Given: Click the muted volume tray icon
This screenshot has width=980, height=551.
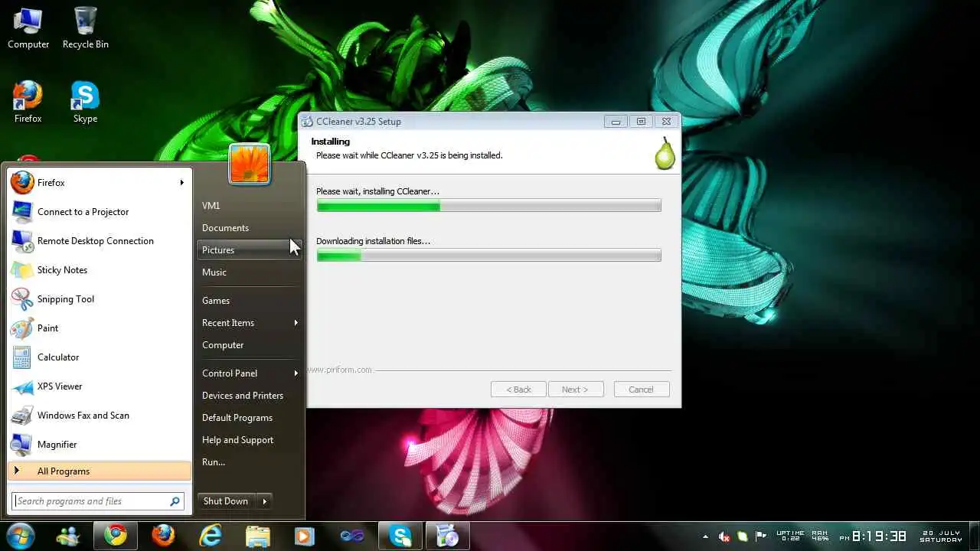Looking at the screenshot, I should 724,536.
